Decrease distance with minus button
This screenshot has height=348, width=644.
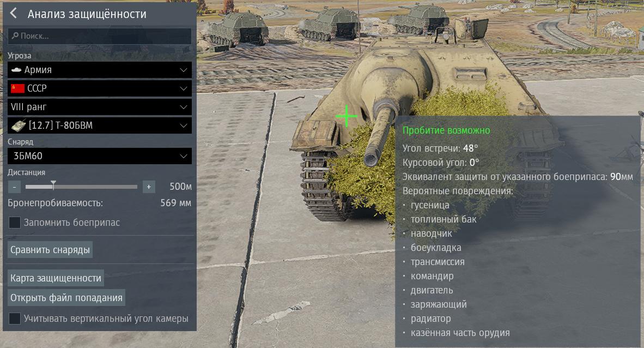[14, 187]
